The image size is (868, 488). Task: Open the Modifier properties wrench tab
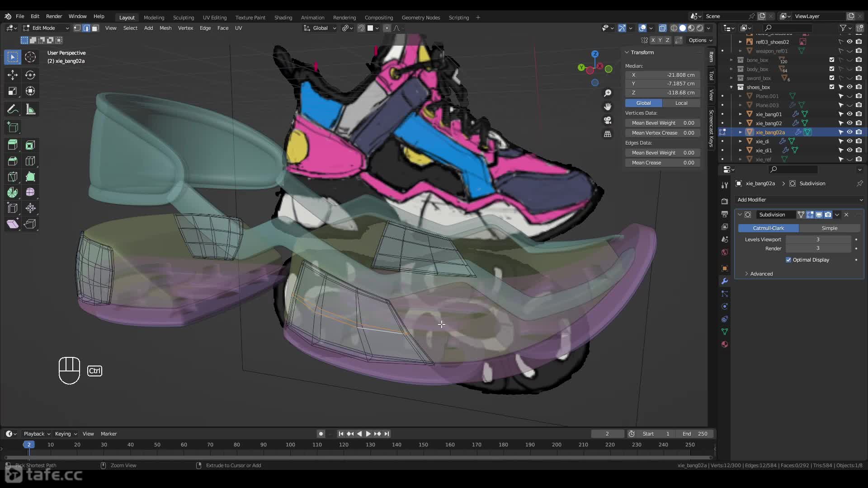tap(725, 281)
